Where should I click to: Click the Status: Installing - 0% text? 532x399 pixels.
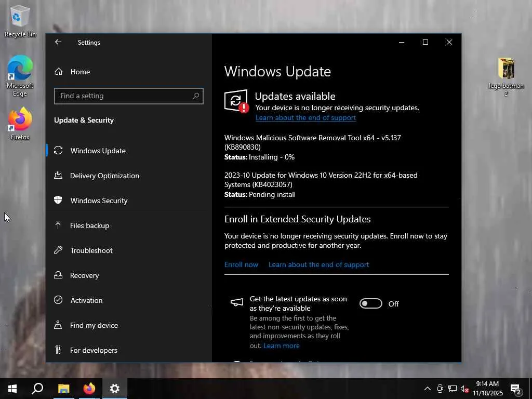click(x=260, y=157)
